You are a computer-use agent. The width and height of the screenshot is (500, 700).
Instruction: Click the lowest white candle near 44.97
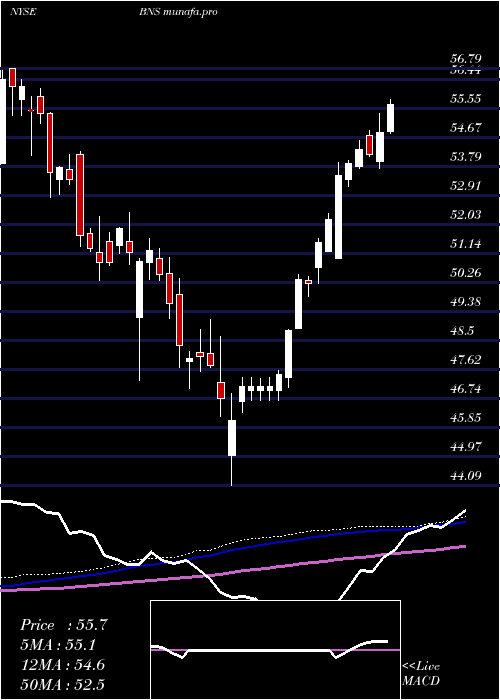tap(232, 438)
